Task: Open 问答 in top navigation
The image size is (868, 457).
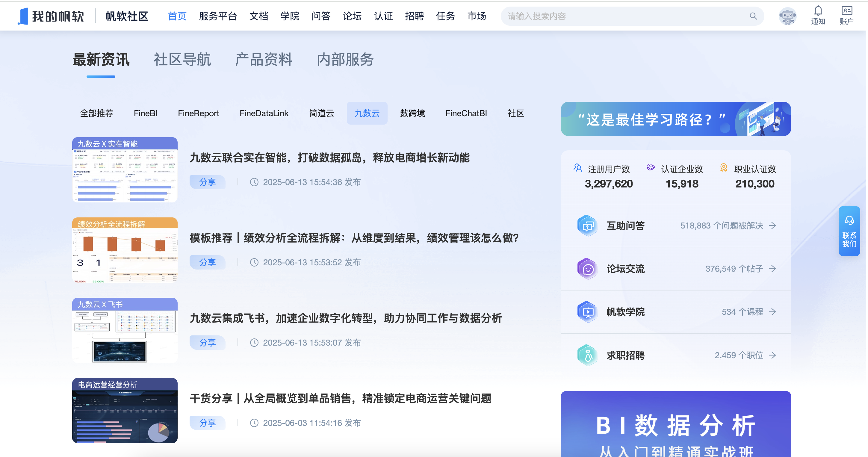Action: (x=321, y=16)
